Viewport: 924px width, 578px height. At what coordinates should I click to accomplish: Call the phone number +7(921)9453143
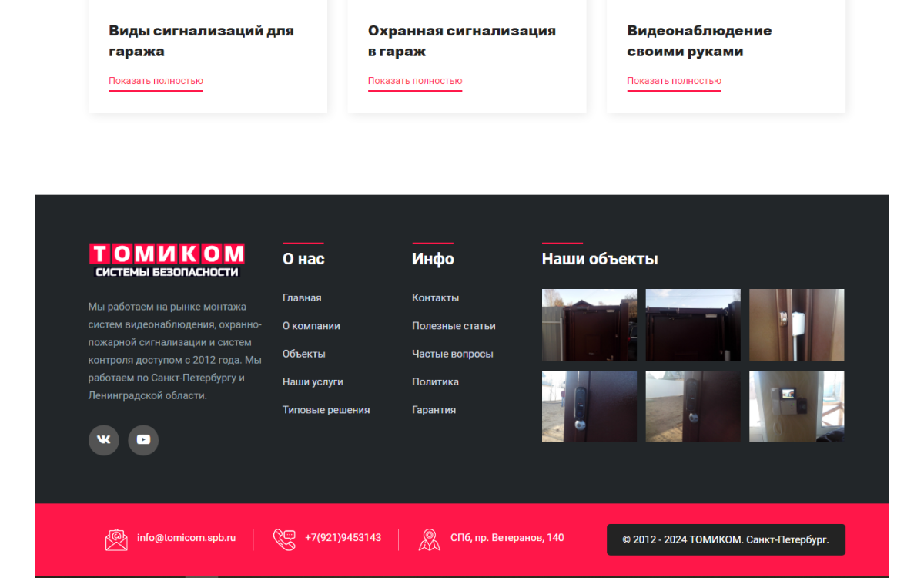(343, 538)
